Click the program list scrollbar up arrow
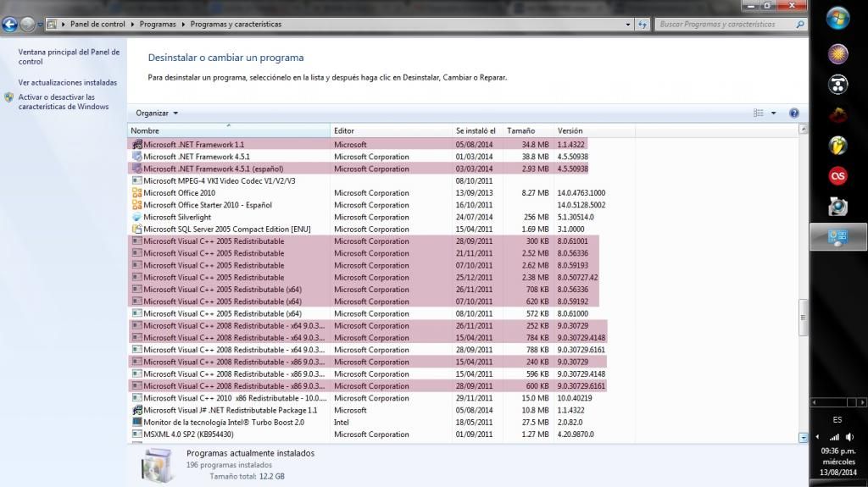This screenshot has height=487, width=868. coord(804,129)
